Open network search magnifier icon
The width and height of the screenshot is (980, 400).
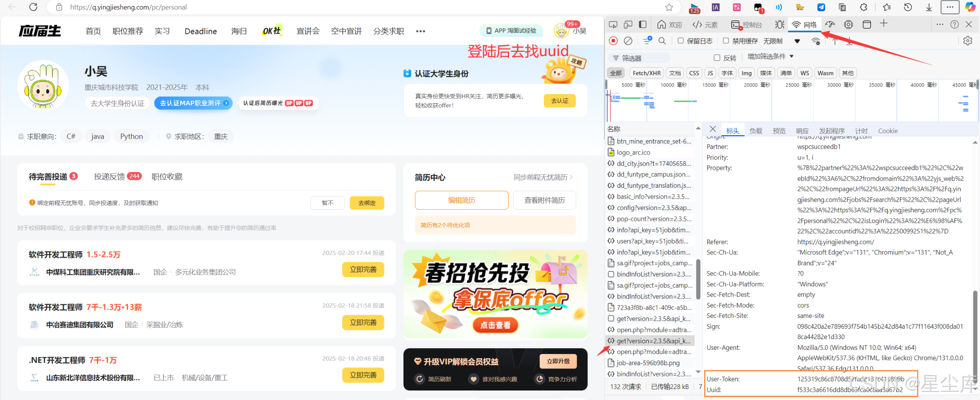[662, 41]
